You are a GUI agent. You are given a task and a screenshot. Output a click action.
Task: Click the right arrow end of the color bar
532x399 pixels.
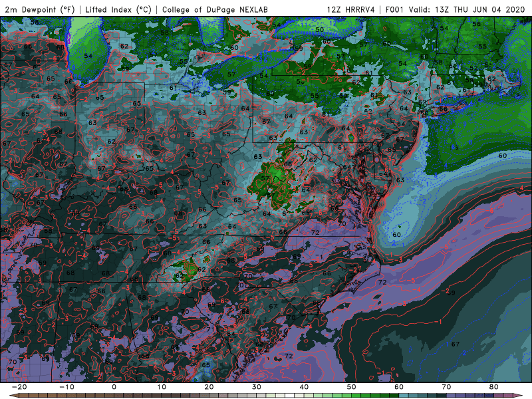click(519, 396)
